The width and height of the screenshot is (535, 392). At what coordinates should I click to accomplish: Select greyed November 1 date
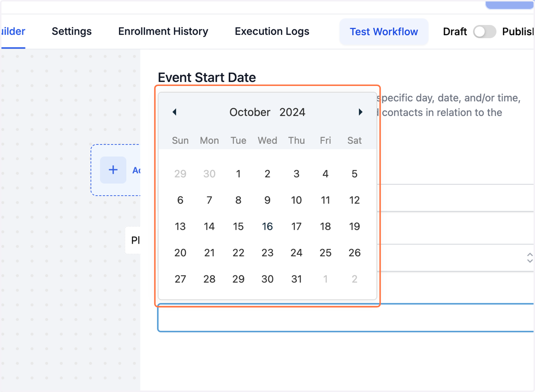coord(325,279)
